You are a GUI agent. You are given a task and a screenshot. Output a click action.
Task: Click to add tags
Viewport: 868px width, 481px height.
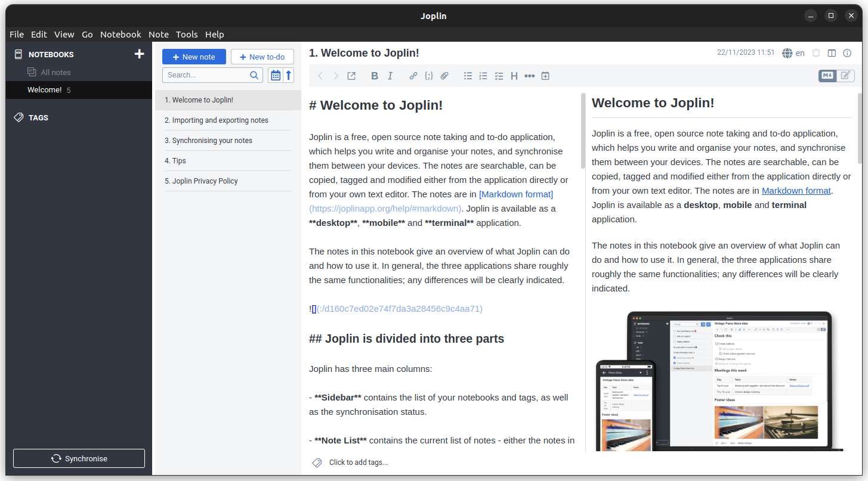click(x=359, y=463)
